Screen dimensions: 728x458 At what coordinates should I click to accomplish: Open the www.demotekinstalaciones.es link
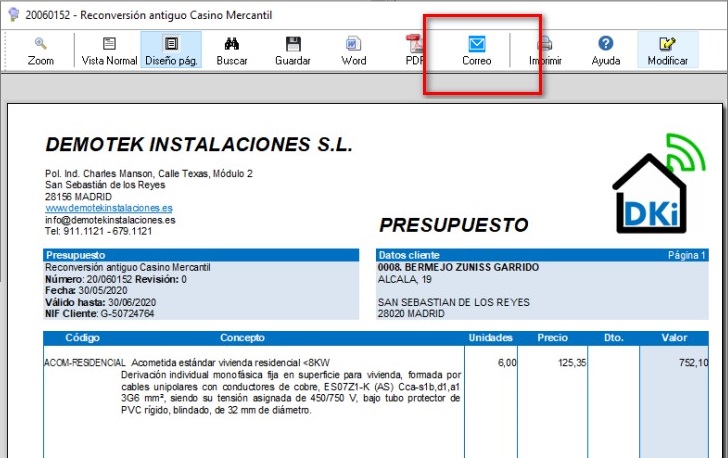point(109,208)
